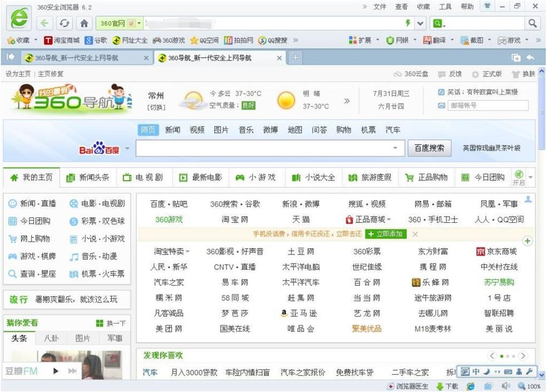Open the 360官网 site info dropdown
The width and height of the screenshot is (546, 392).
point(139,23)
